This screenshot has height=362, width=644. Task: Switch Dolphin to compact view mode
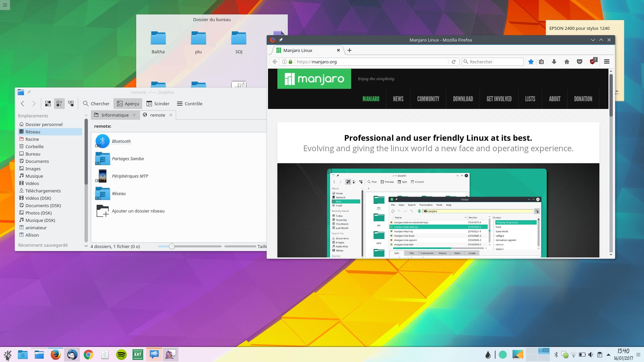click(59, 104)
